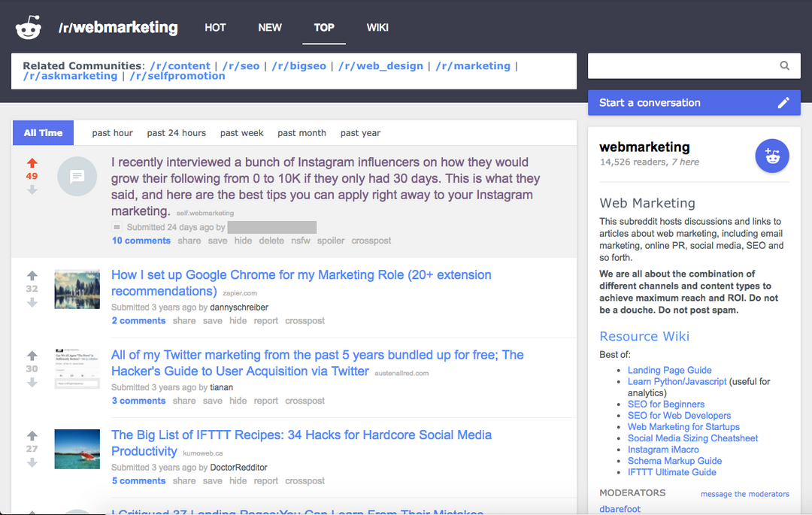812x515 pixels.
Task: Filter top posts by past week
Action: click(242, 133)
